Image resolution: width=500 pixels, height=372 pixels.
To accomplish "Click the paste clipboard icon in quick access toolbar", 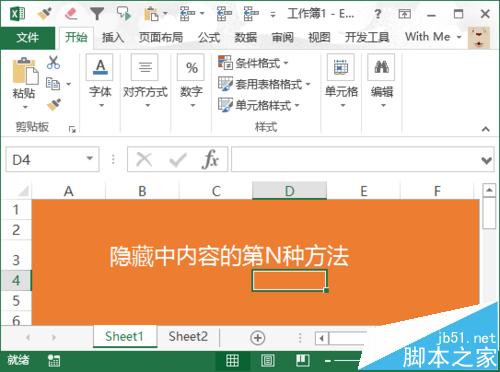I will (x=151, y=14).
